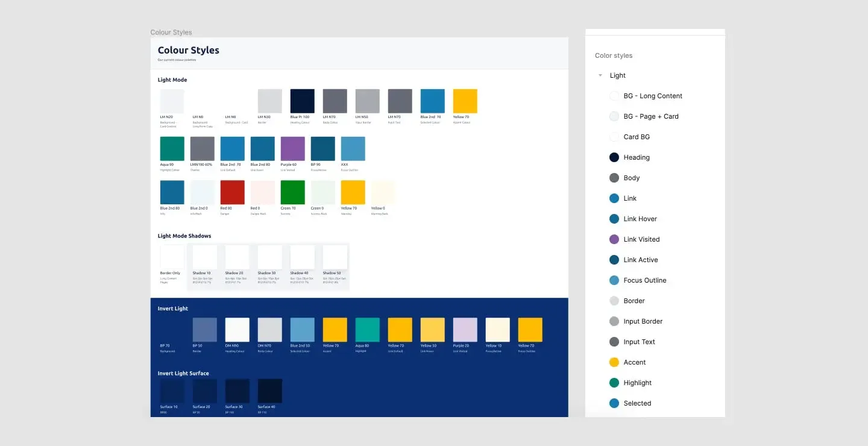Select the Input Border style icon
The height and width of the screenshot is (446, 868).
pos(614,321)
